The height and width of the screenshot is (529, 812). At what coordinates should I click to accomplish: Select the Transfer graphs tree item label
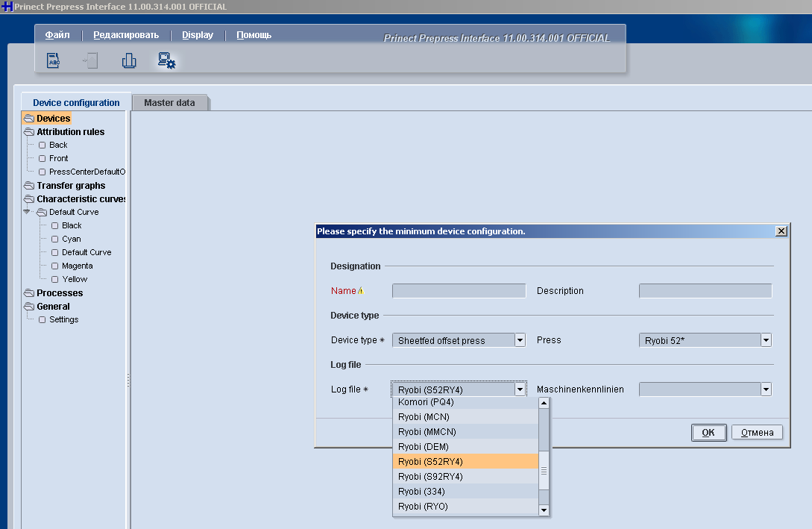(x=71, y=186)
